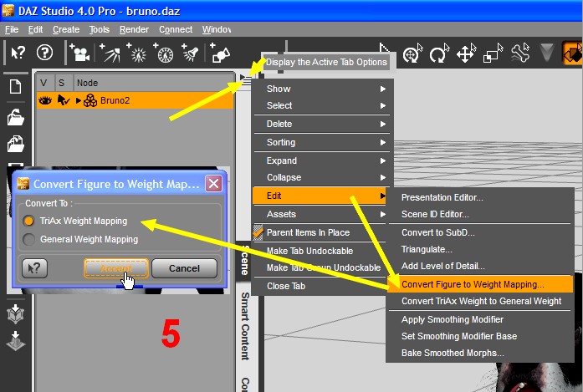Choose Bake Smoothed Morphs
Image resolution: width=583 pixels, height=392 pixels.
pos(479,353)
